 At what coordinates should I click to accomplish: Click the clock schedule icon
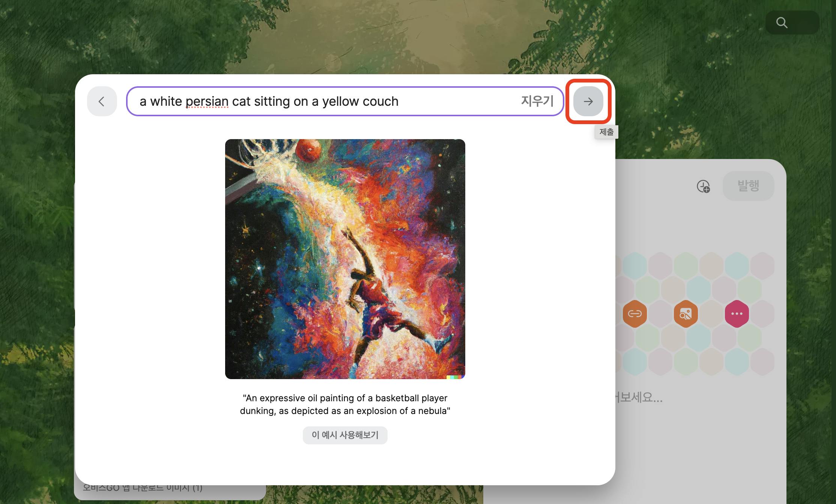tap(703, 186)
